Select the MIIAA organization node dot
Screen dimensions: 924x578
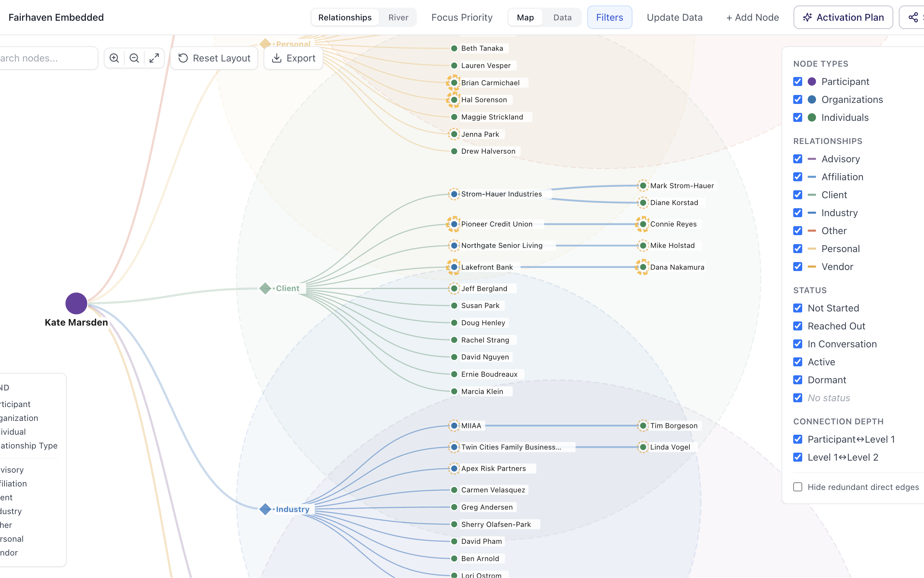(454, 425)
